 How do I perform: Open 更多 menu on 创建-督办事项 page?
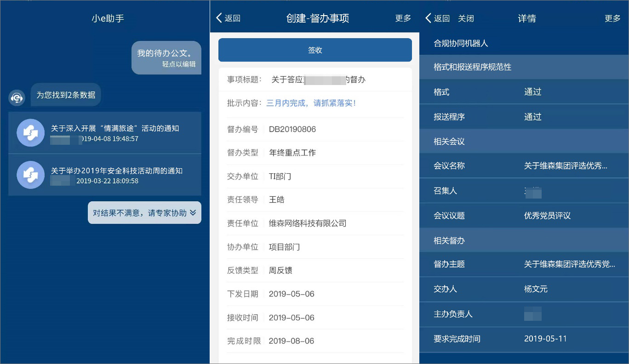pos(403,18)
